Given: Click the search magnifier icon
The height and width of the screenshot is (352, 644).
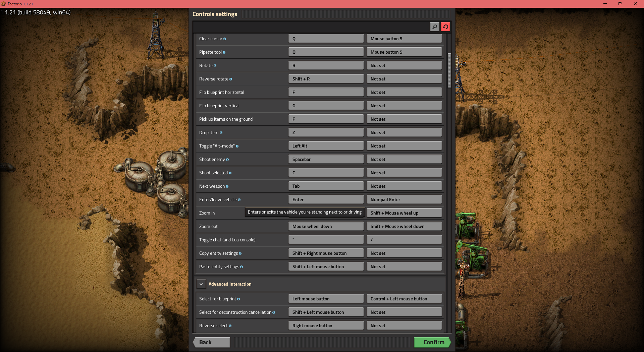Looking at the screenshot, I should (x=434, y=27).
